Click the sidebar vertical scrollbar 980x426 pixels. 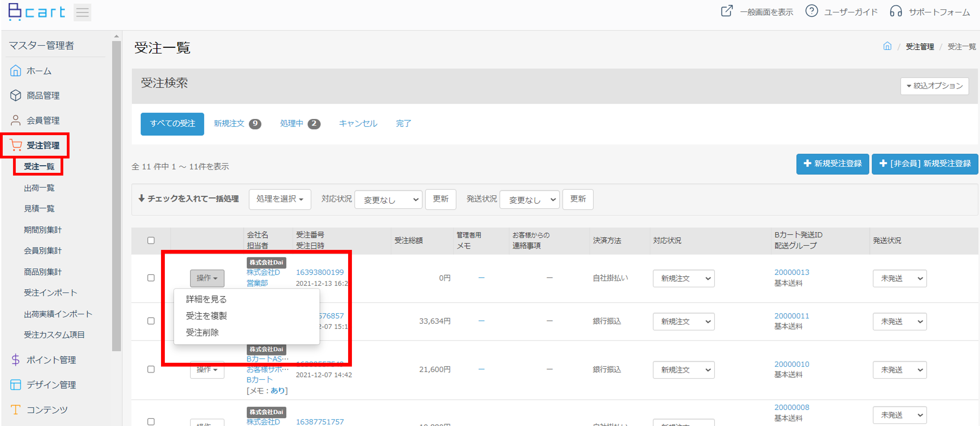[x=116, y=196]
